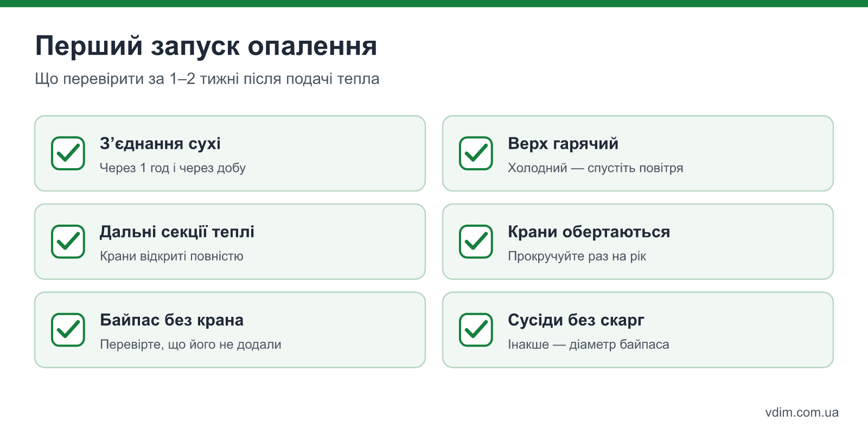Toggle the Байпас без крана checkbox

pos(68,330)
